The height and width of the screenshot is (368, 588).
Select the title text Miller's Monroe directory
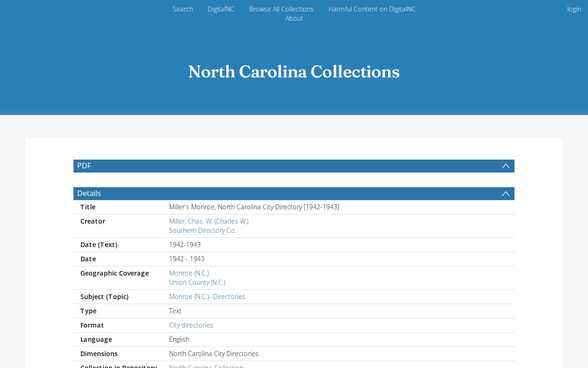tap(254, 207)
